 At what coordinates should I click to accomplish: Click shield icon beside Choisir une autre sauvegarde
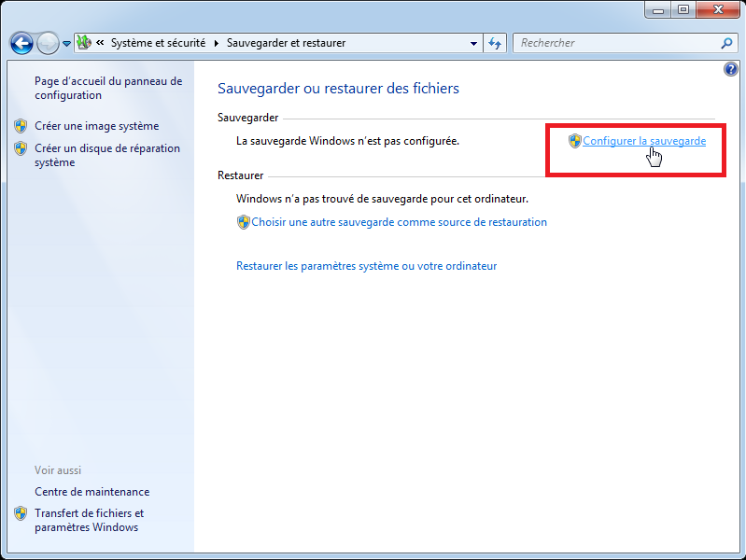243,222
